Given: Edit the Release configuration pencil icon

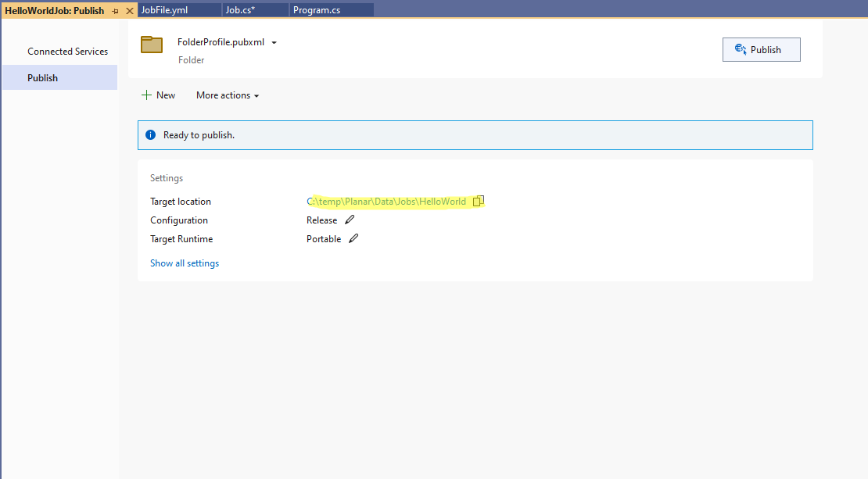Looking at the screenshot, I should pos(350,220).
